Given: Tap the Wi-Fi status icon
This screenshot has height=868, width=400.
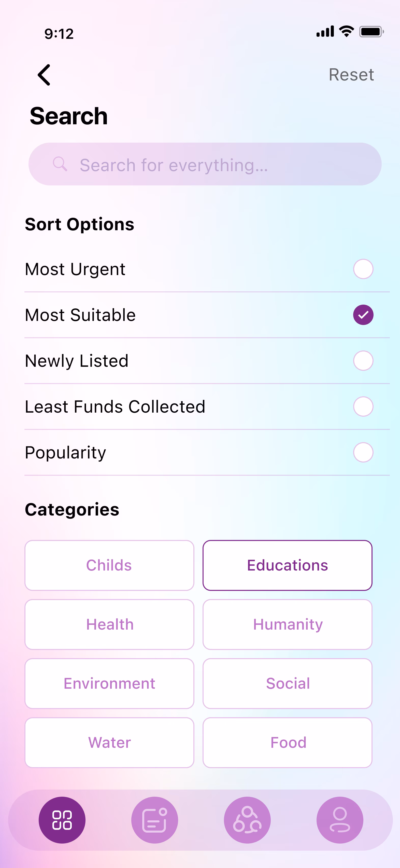Looking at the screenshot, I should point(347,31).
